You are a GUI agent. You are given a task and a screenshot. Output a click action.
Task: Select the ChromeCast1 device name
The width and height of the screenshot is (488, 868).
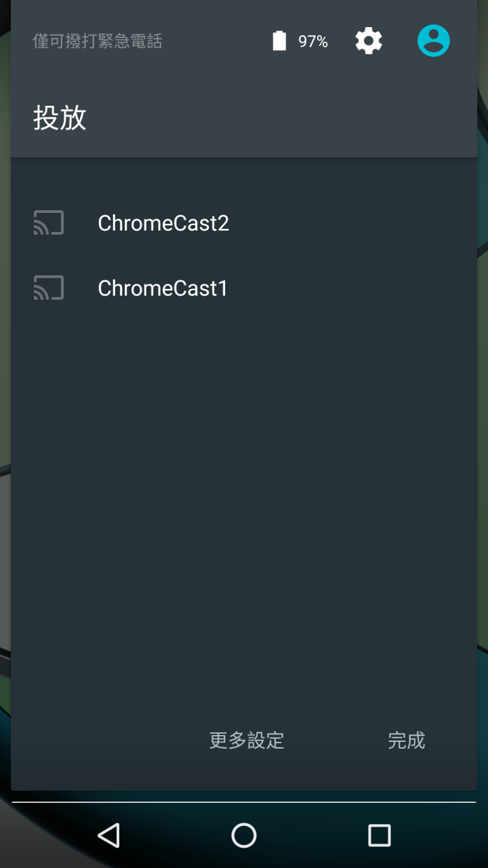(x=163, y=288)
